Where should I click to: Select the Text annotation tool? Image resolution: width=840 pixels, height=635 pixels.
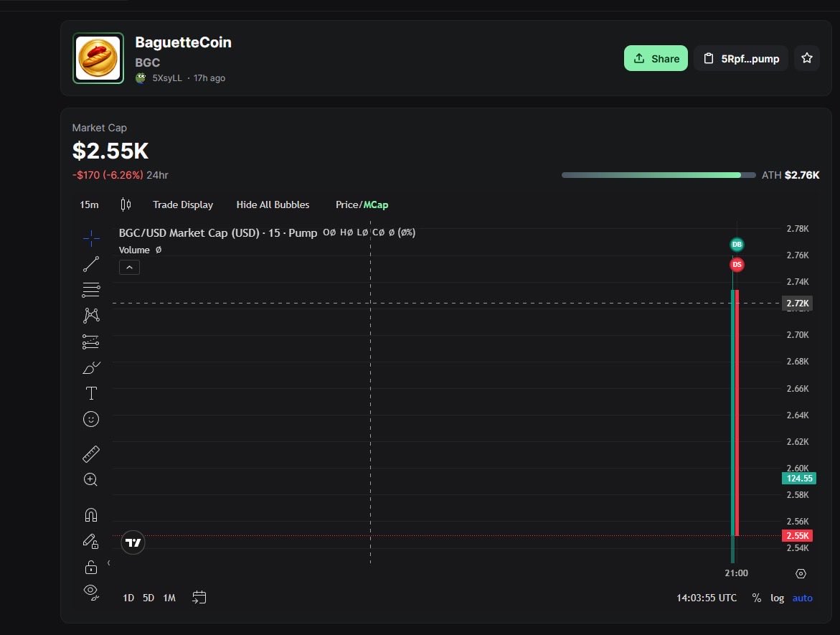pos(91,393)
